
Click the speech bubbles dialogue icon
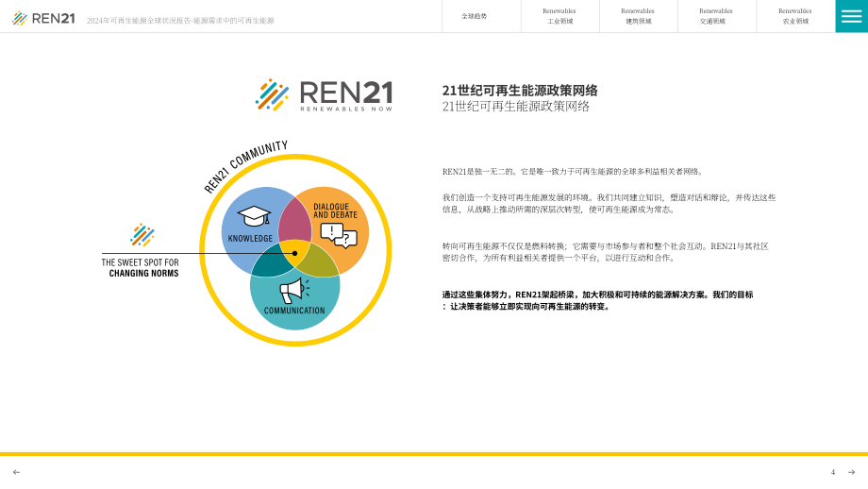[339, 235]
